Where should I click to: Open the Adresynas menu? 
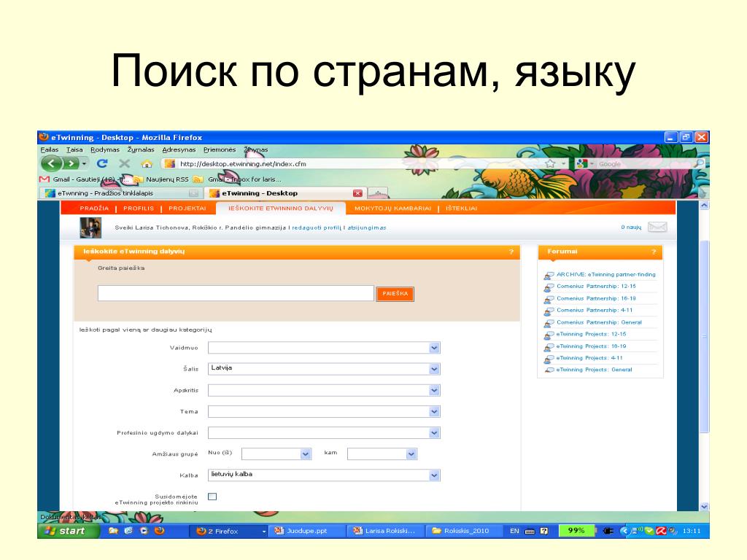(x=179, y=149)
